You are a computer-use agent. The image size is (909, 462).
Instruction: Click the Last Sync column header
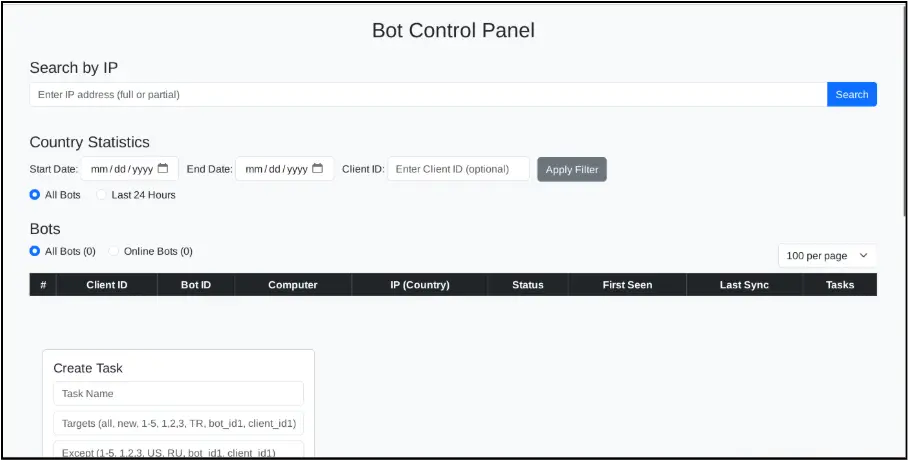pyautogui.click(x=744, y=285)
